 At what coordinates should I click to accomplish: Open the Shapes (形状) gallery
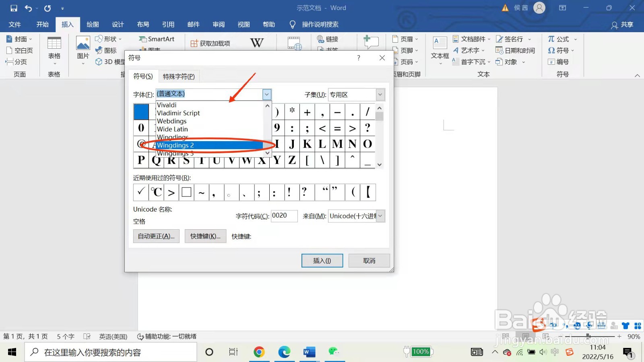click(x=108, y=39)
